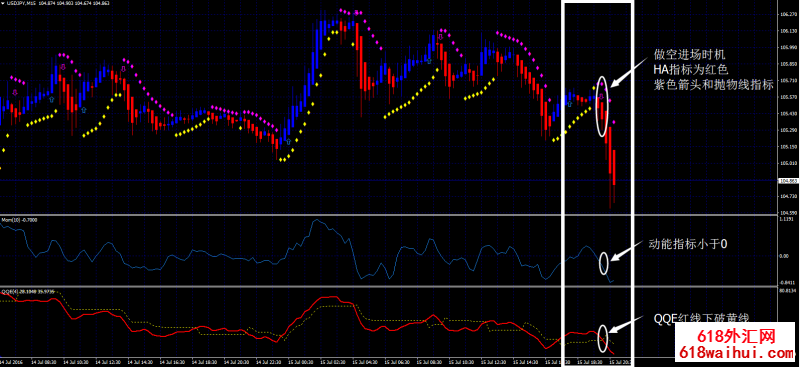Click the divider between Mom and QQE panels
This screenshot has width=800, height=367.
(x=388, y=285)
